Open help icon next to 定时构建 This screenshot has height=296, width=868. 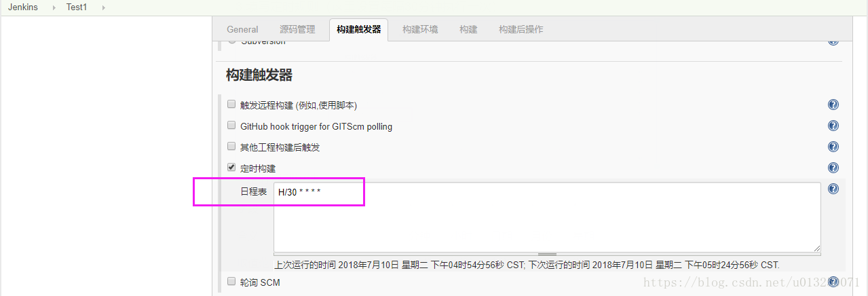coord(833,168)
